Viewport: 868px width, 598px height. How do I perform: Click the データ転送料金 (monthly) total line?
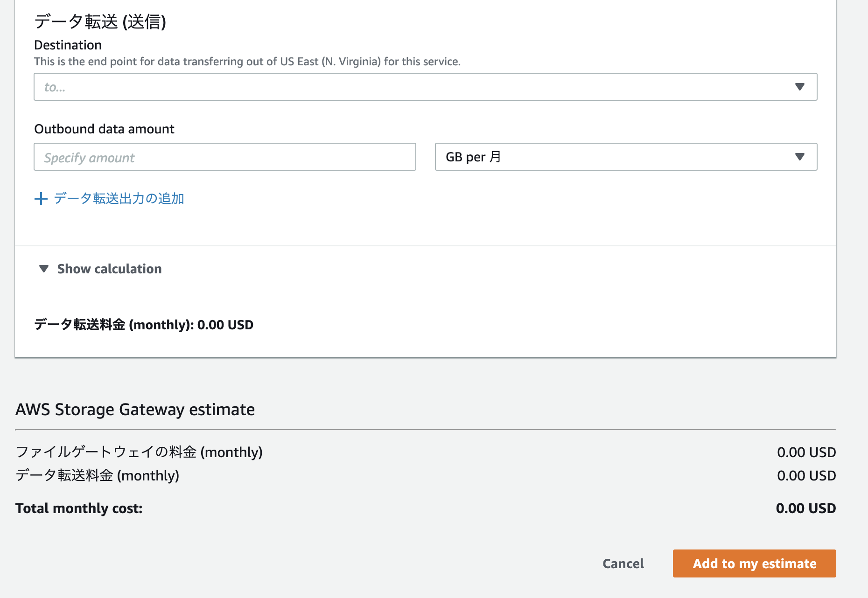click(x=98, y=475)
